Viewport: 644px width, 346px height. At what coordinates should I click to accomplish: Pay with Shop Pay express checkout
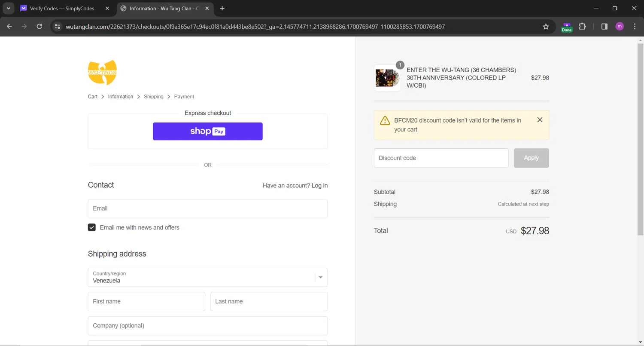pos(208,132)
